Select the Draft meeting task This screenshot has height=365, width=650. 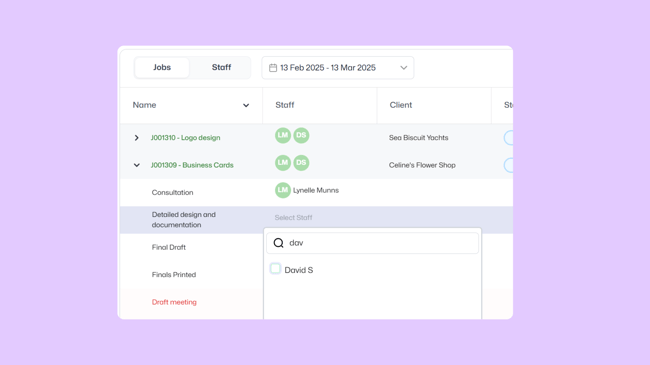tap(174, 302)
